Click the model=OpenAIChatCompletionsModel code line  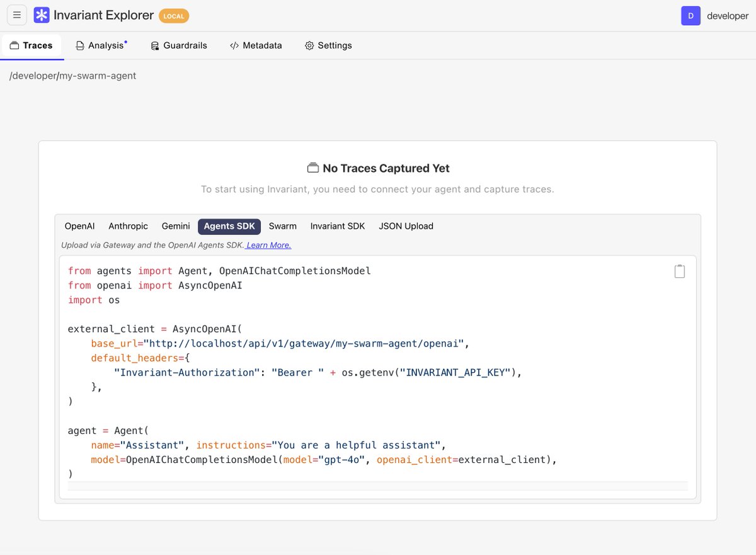pos(324,460)
